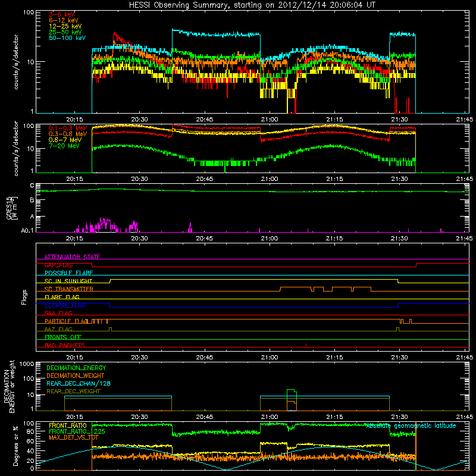Click the vertical Flags axis title
The image size is (476, 476).
tap(24, 297)
